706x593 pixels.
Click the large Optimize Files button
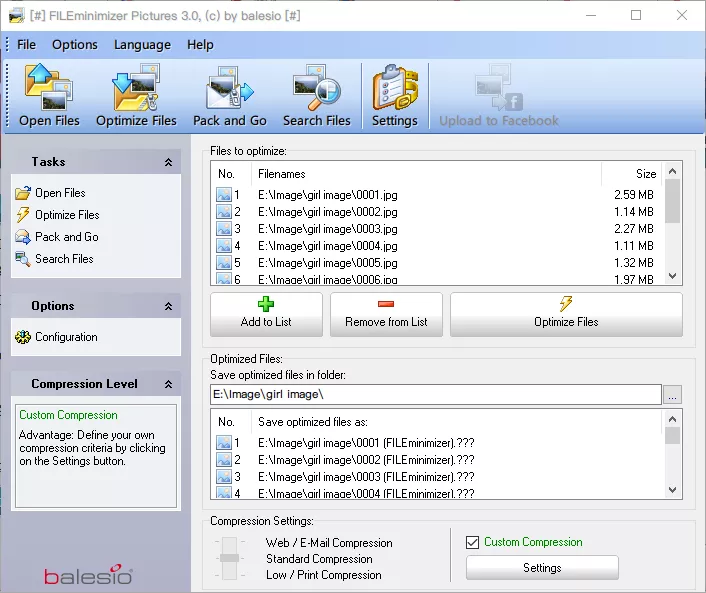pos(566,315)
